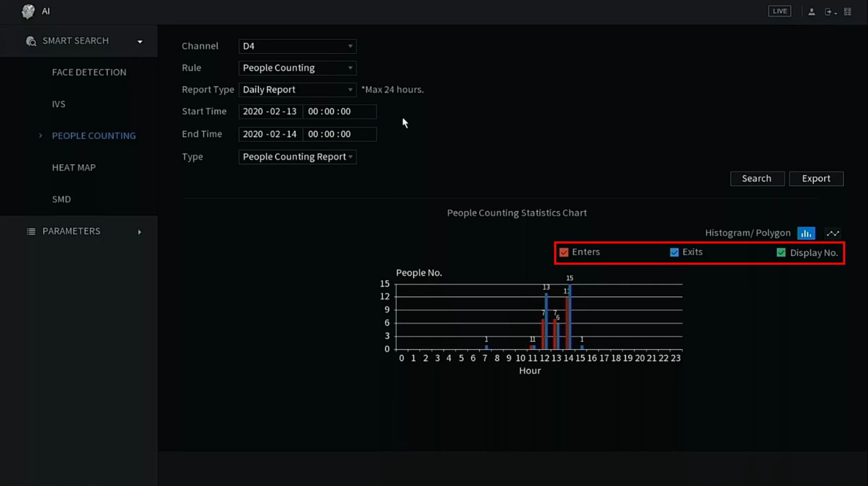Open the Report Type dropdown
This screenshot has height=486, width=868.
pos(297,89)
